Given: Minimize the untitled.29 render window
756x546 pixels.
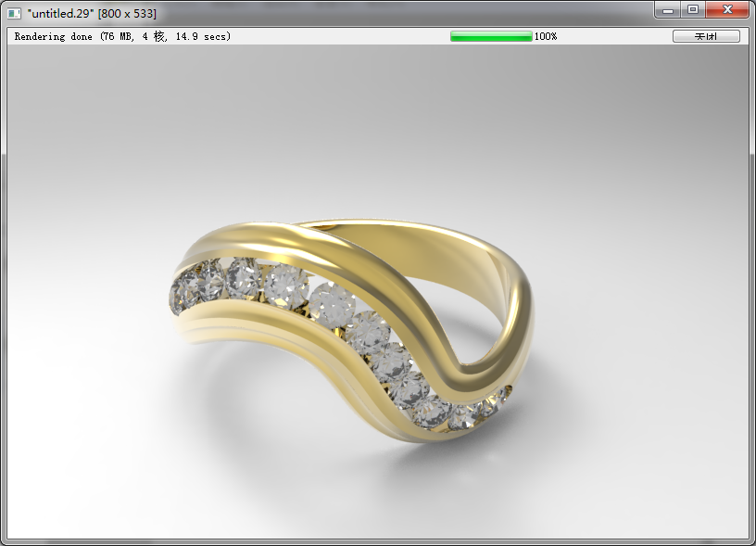Looking at the screenshot, I should (669, 9).
